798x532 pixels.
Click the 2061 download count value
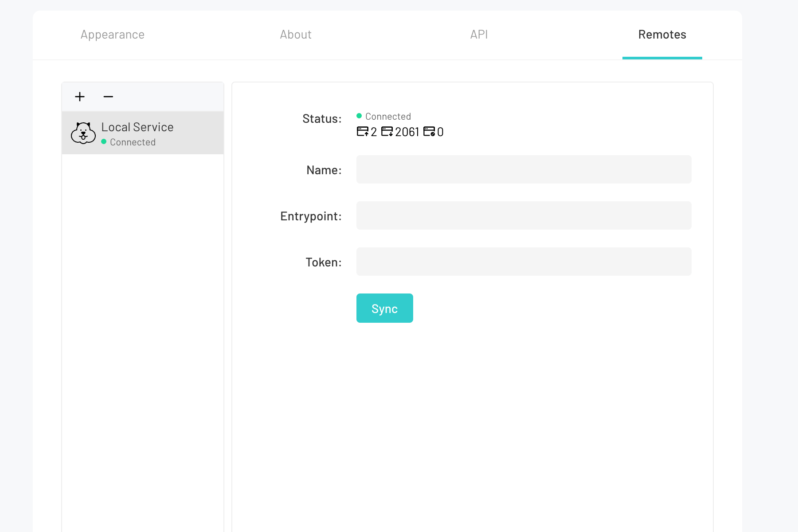(407, 132)
